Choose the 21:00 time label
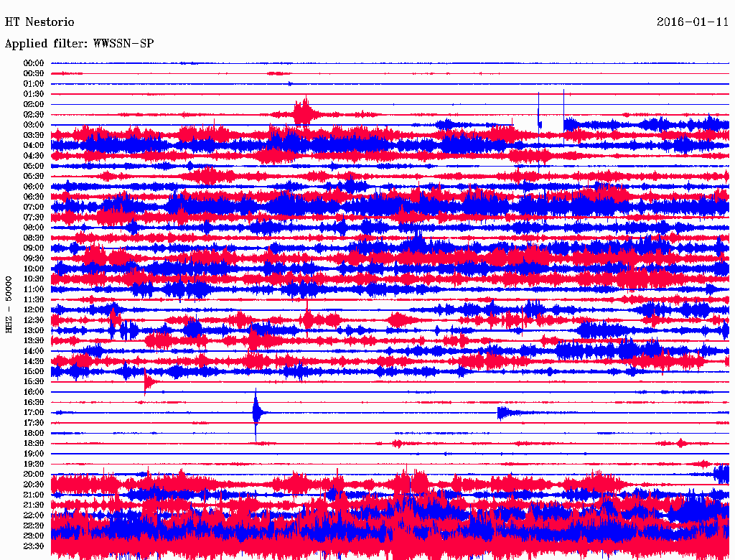735x560 pixels. pos(34,495)
